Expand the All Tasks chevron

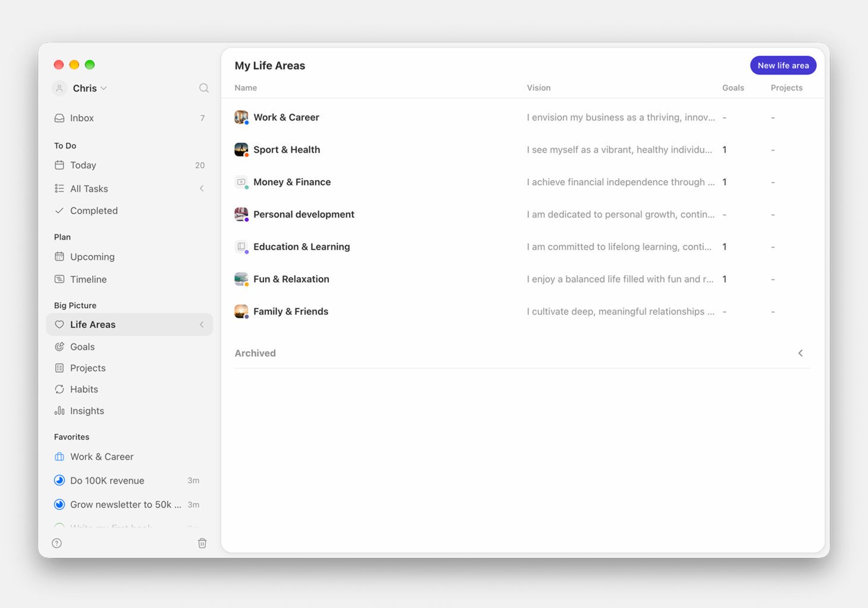click(x=202, y=189)
